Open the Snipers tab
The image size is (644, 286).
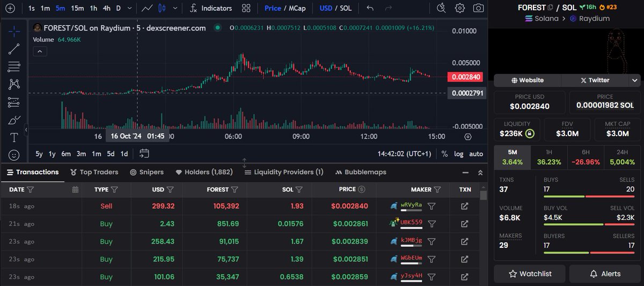pos(147,172)
